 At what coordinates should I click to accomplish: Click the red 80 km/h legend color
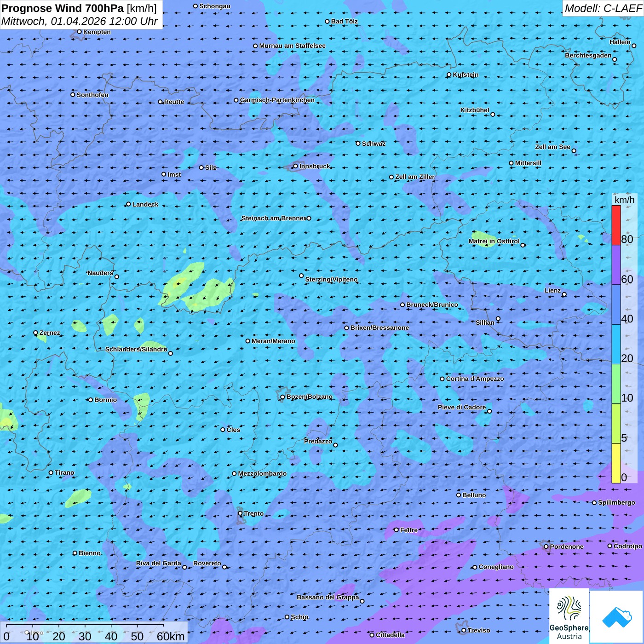(616, 225)
